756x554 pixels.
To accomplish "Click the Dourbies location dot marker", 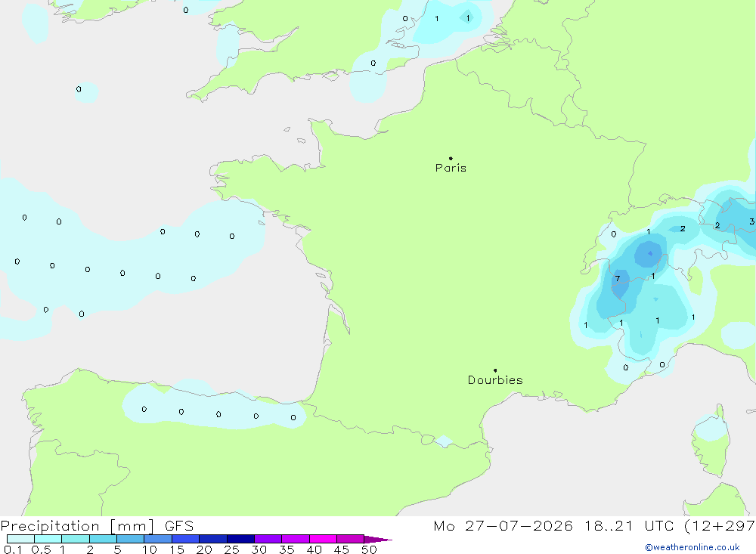I will coord(495,370).
